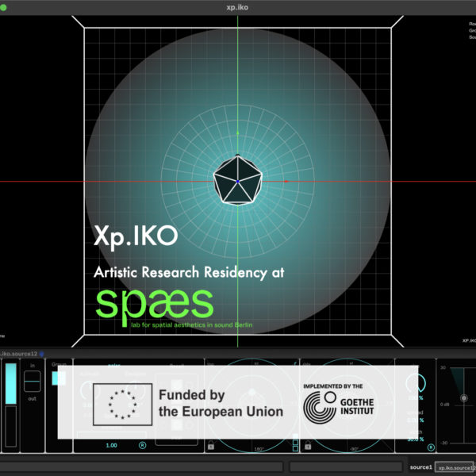476x476 pixels.
Task: Click the 1.00 value field
Action: tap(111, 445)
